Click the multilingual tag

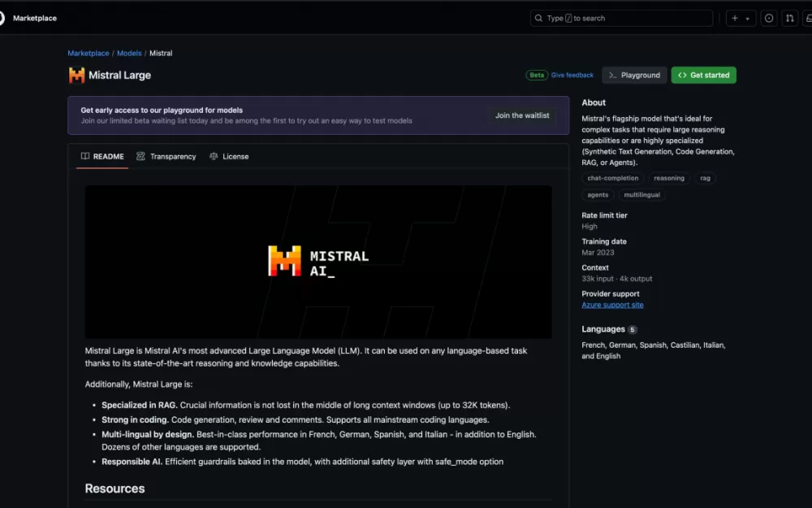point(642,195)
